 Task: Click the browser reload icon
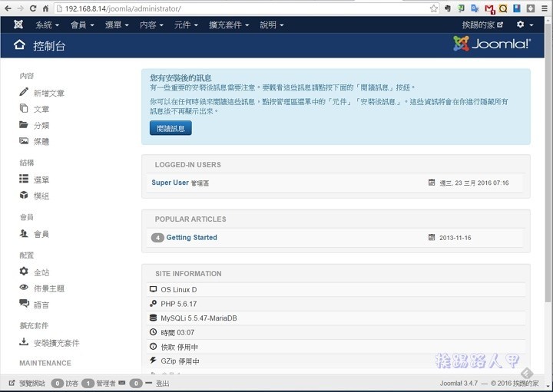pos(33,8)
